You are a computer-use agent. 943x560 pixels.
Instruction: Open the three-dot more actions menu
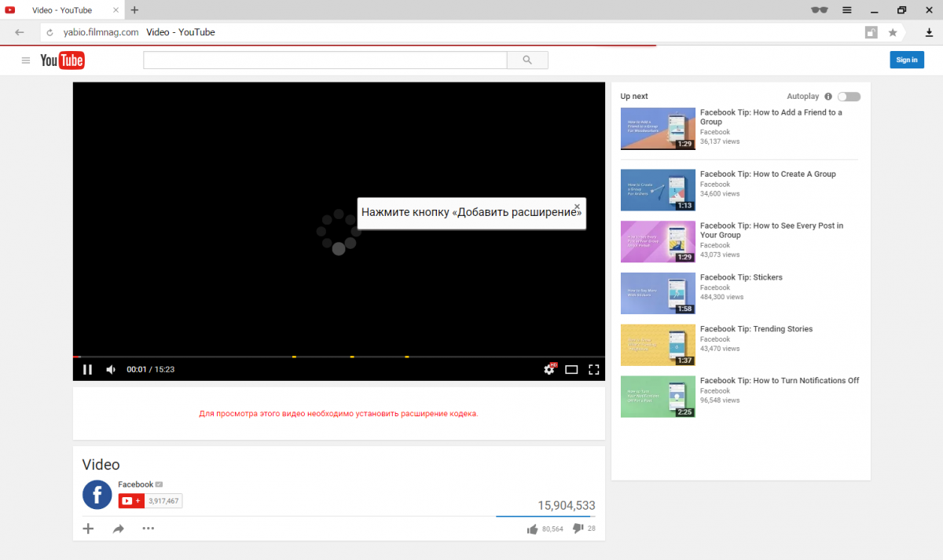point(149,529)
